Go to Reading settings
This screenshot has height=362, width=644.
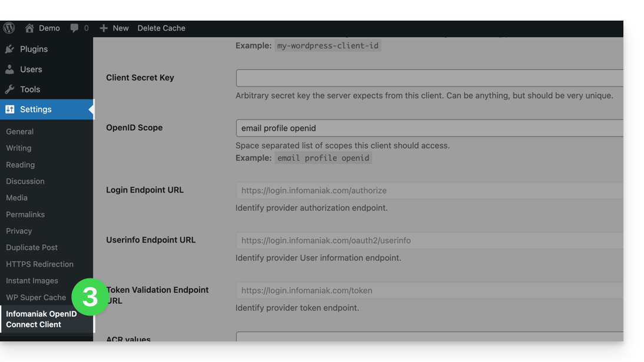tap(20, 165)
